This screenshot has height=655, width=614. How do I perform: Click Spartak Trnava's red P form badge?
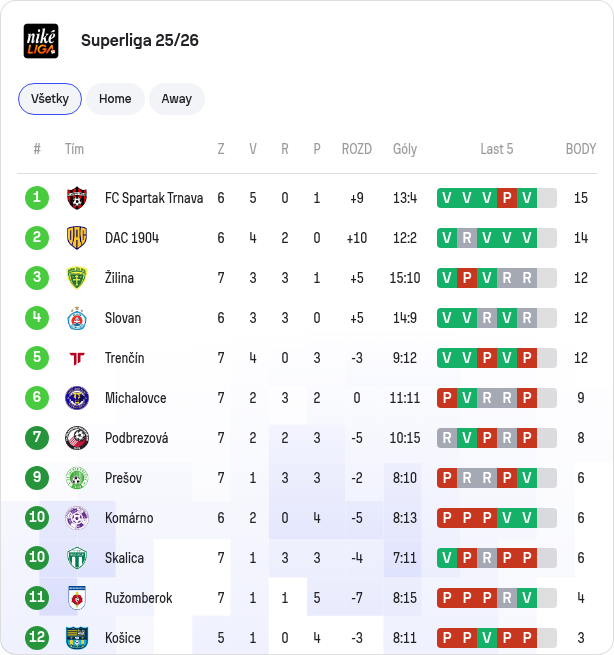coord(507,198)
